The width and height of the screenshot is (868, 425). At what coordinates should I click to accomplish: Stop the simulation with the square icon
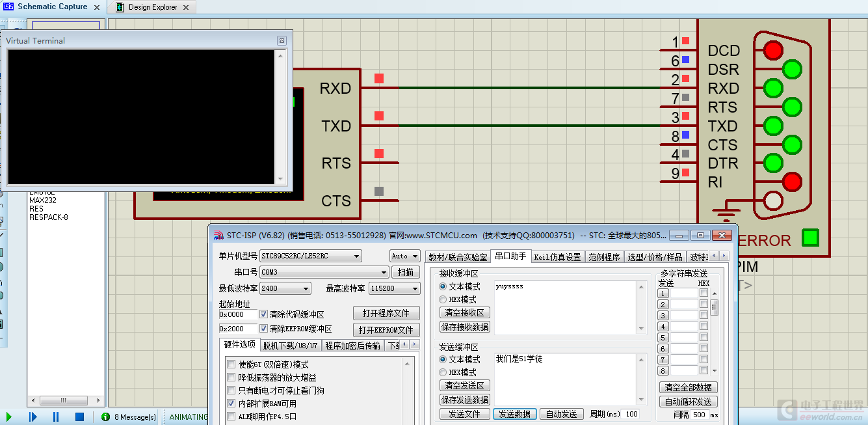79,417
